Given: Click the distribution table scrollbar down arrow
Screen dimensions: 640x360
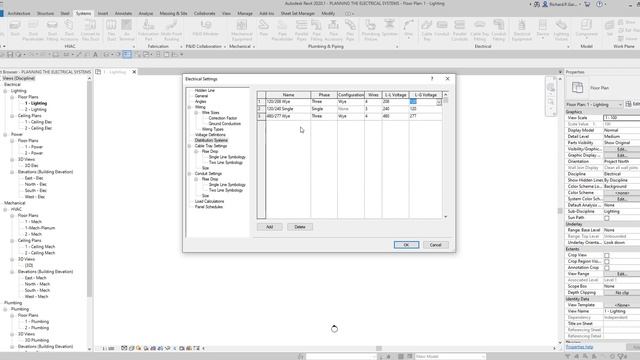Looking at the screenshot, I should [445, 216].
